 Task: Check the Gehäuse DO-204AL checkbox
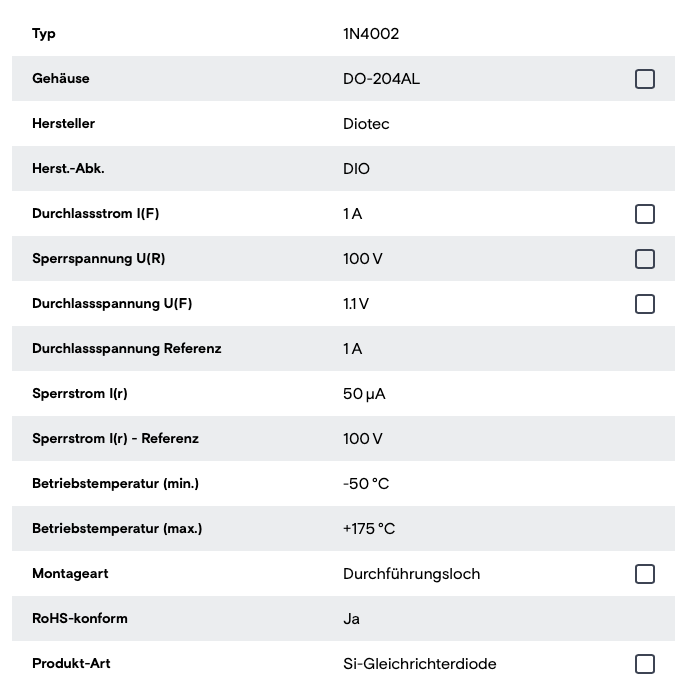645,79
